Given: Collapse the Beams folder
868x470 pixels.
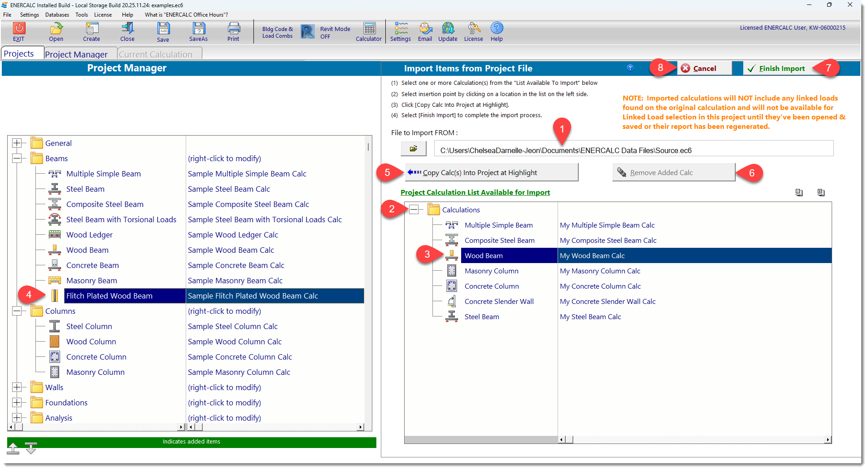Looking at the screenshot, I should pyautogui.click(x=18, y=158).
